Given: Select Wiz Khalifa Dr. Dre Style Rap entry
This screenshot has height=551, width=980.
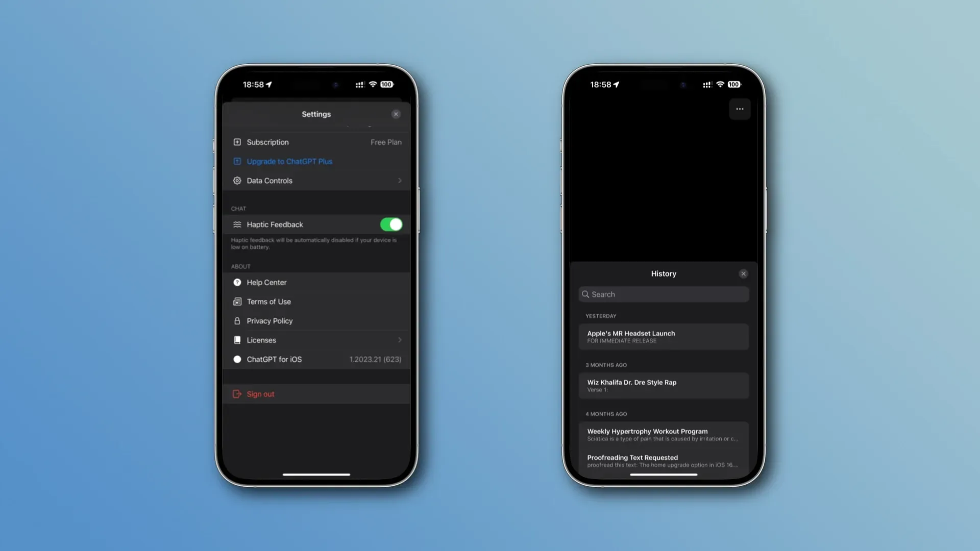Looking at the screenshot, I should click(x=664, y=385).
